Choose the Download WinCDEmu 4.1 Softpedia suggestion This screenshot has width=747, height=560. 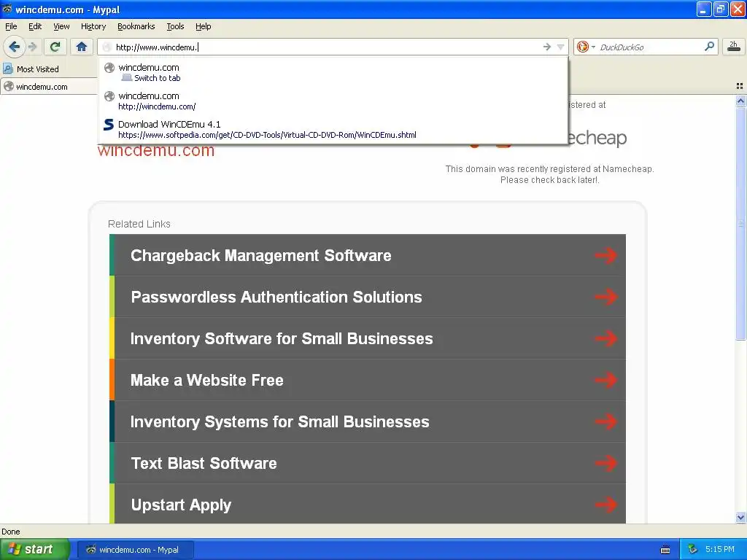[333, 129]
